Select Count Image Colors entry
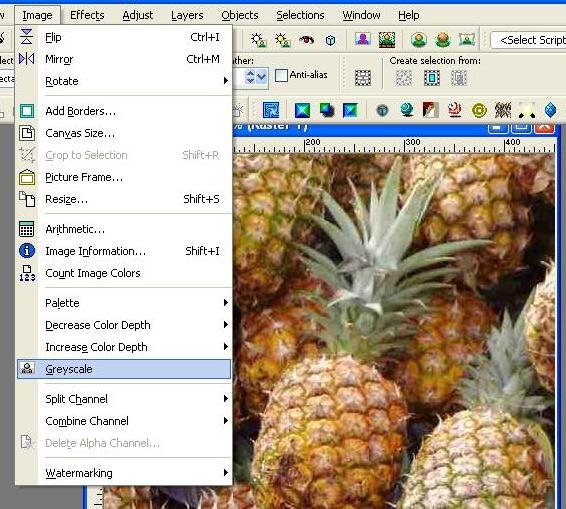 pos(123,273)
